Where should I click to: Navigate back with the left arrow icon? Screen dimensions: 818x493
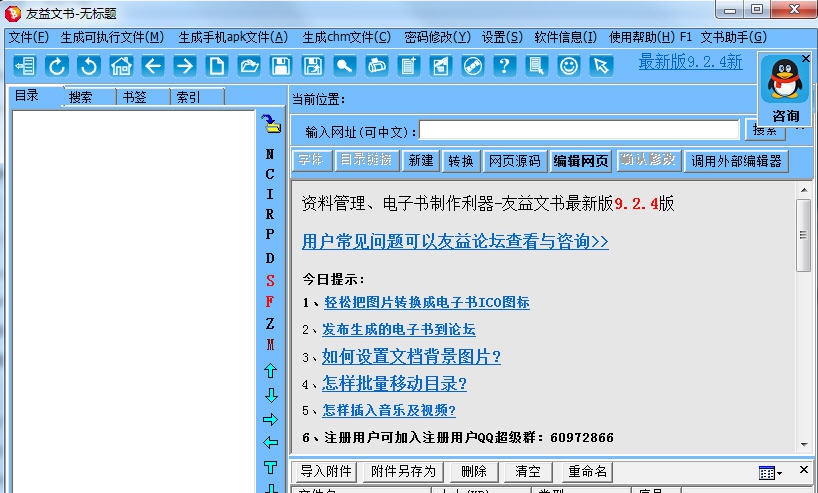point(153,66)
